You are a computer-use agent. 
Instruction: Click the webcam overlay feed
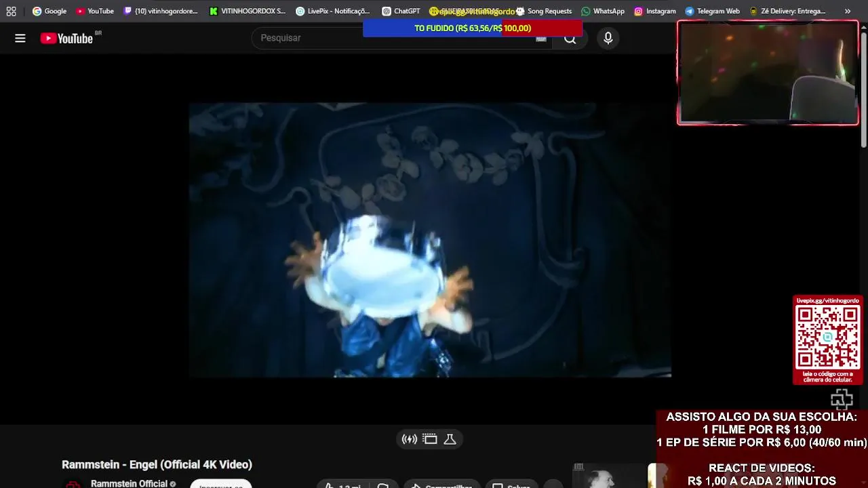tap(768, 73)
